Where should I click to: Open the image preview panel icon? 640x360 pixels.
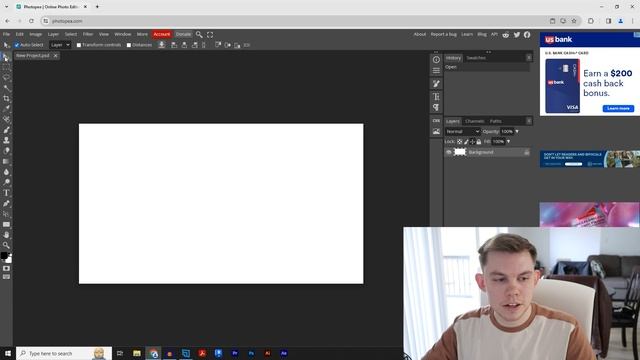click(x=436, y=131)
